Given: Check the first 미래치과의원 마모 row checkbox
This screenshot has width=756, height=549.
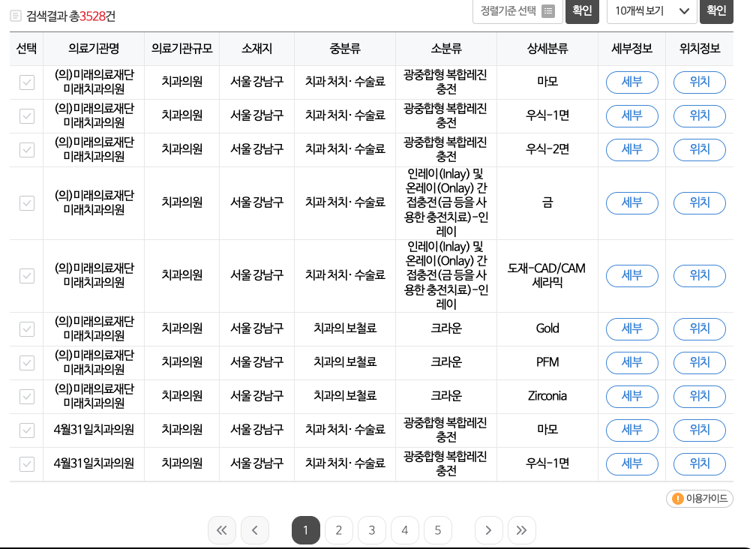Looking at the screenshot, I should tap(26, 82).
